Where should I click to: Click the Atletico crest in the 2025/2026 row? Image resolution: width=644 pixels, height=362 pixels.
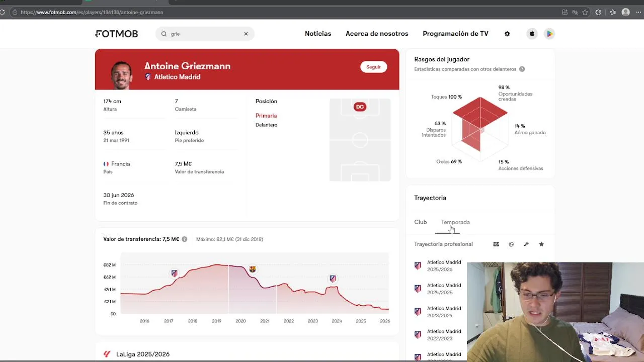coord(418,265)
